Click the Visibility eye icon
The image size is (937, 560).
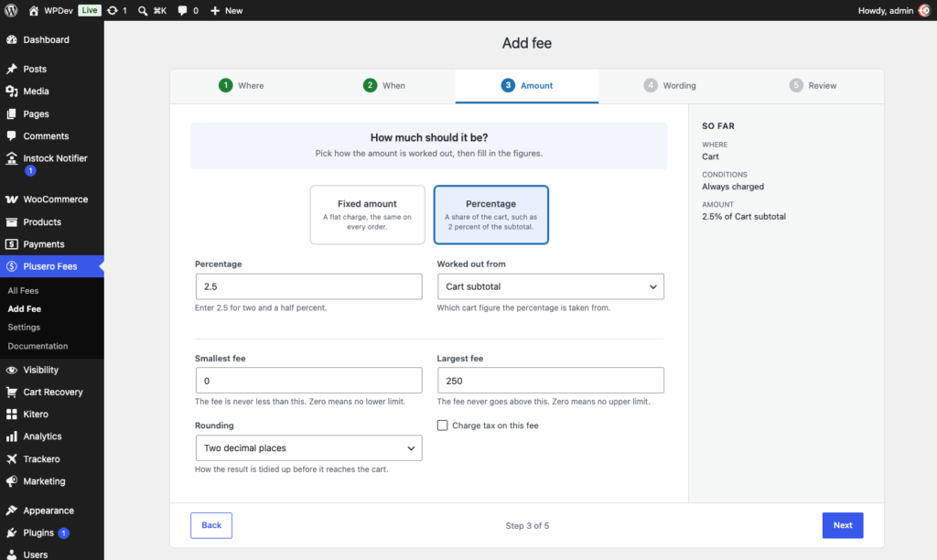point(11,370)
